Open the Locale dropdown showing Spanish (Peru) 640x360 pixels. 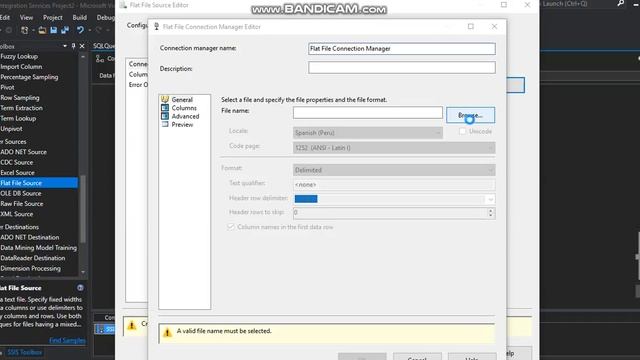point(367,133)
